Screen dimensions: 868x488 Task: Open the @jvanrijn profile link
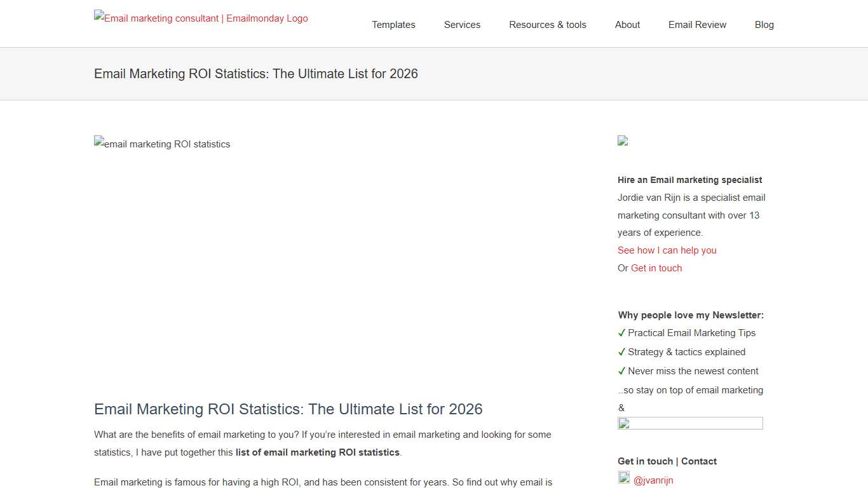(653, 480)
